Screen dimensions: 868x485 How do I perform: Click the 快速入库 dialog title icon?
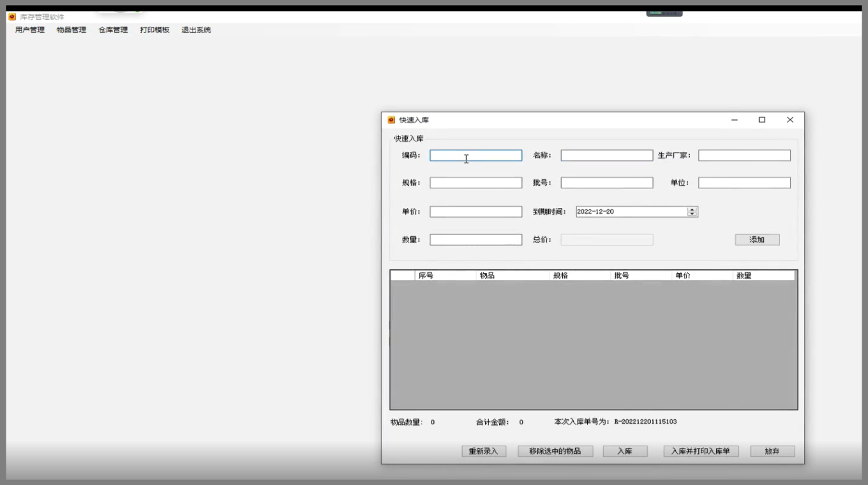(392, 120)
